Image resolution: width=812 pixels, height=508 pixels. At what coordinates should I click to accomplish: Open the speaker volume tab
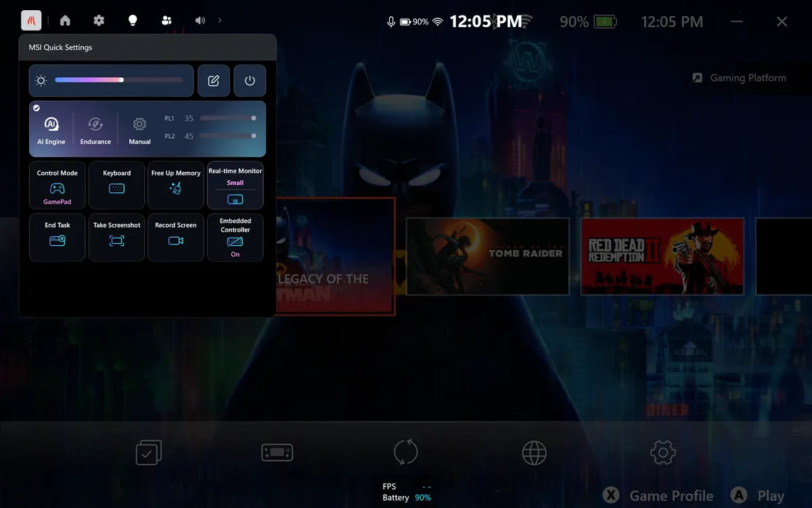[200, 20]
